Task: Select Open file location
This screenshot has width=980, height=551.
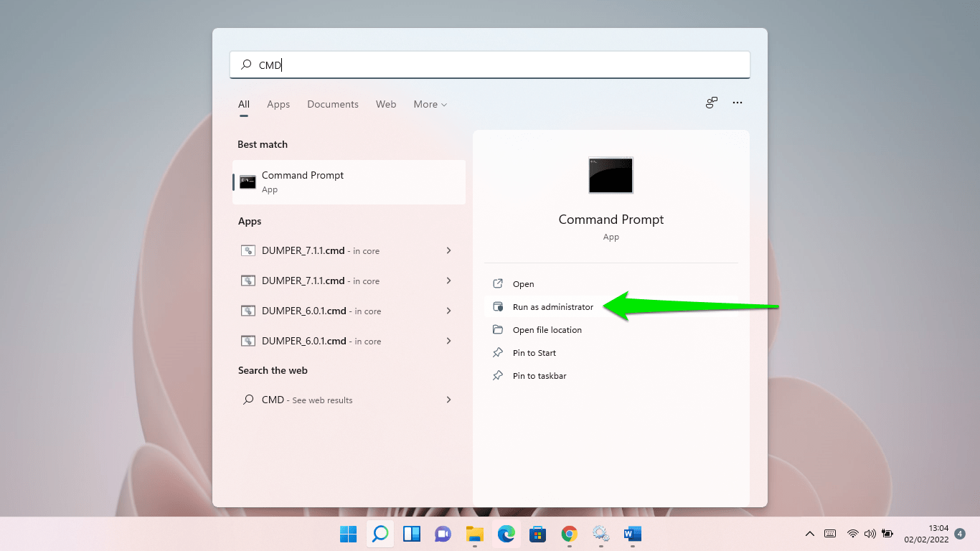Action: (547, 330)
